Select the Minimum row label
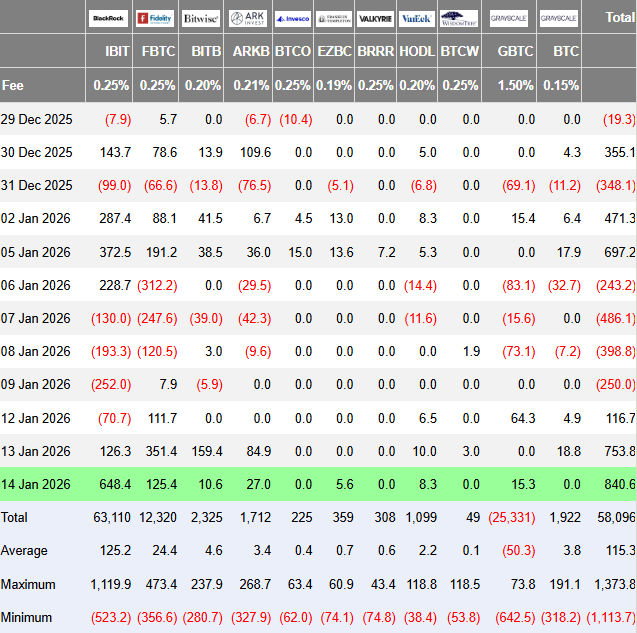Image resolution: width=637 pixels, height=633 pixels. coord(28,617)
